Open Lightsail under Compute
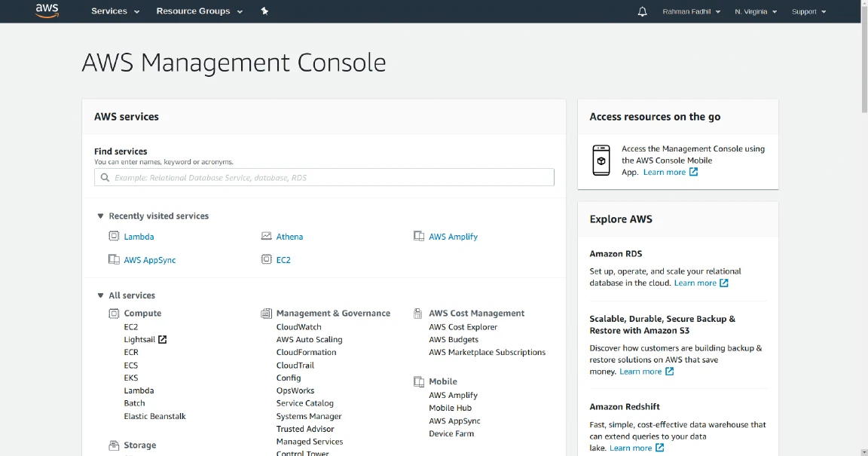The height and width of the screenshot is (456, 868). coord(139,340)
